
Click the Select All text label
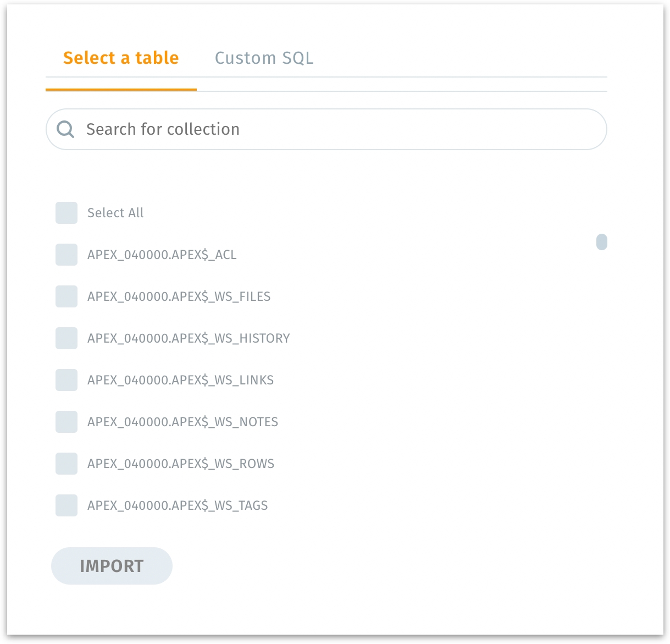pos(115,213)
